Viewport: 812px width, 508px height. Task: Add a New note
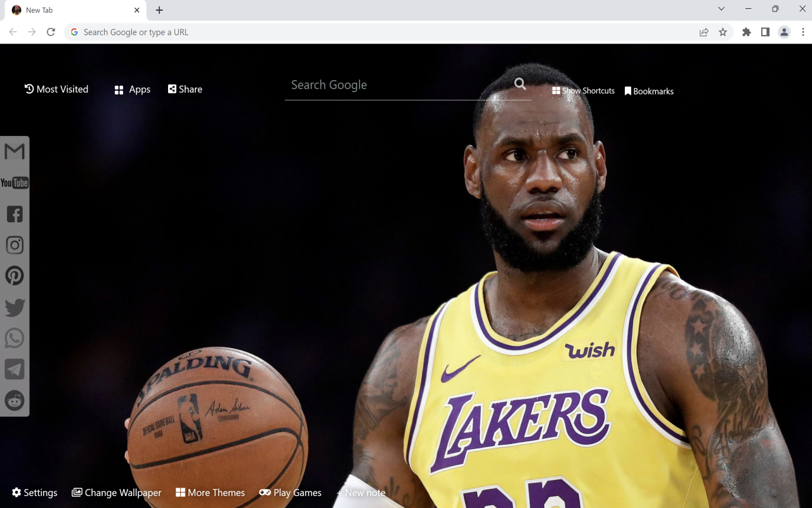point(361,493)
